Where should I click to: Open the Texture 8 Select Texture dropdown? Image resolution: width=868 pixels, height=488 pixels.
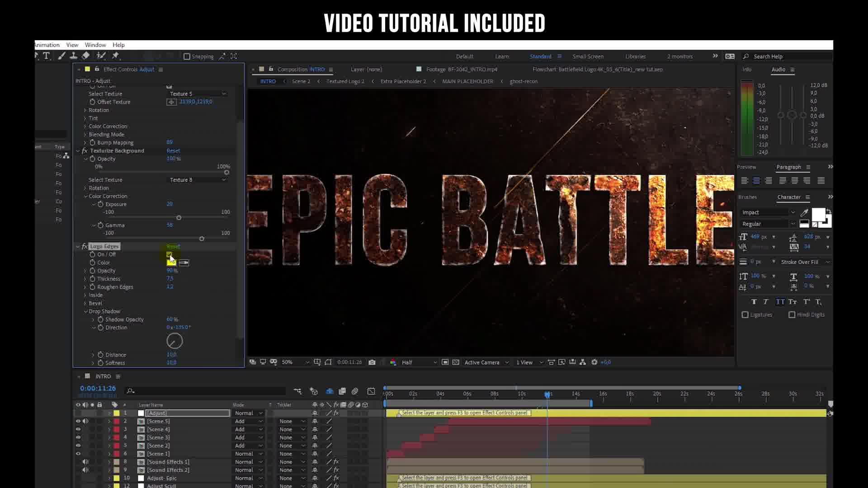click(197, 180)
